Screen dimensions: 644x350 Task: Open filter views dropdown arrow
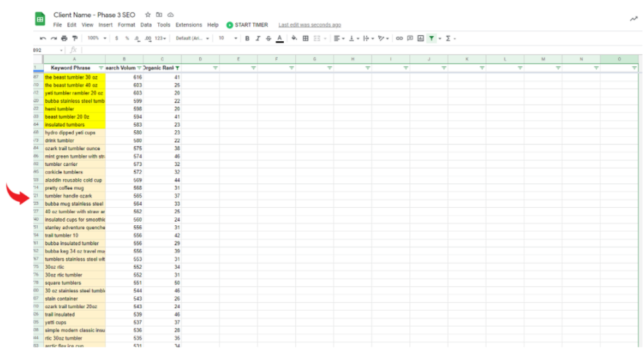440,39
